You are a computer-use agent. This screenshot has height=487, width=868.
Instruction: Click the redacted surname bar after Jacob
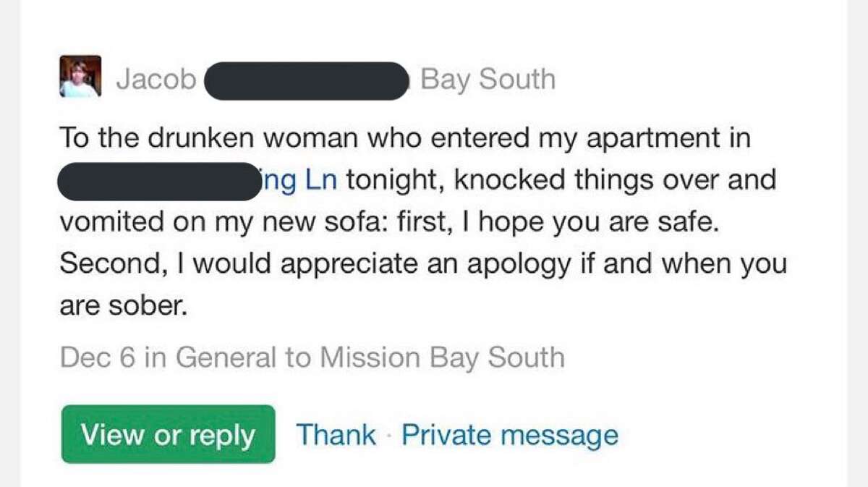click(307, 80)
